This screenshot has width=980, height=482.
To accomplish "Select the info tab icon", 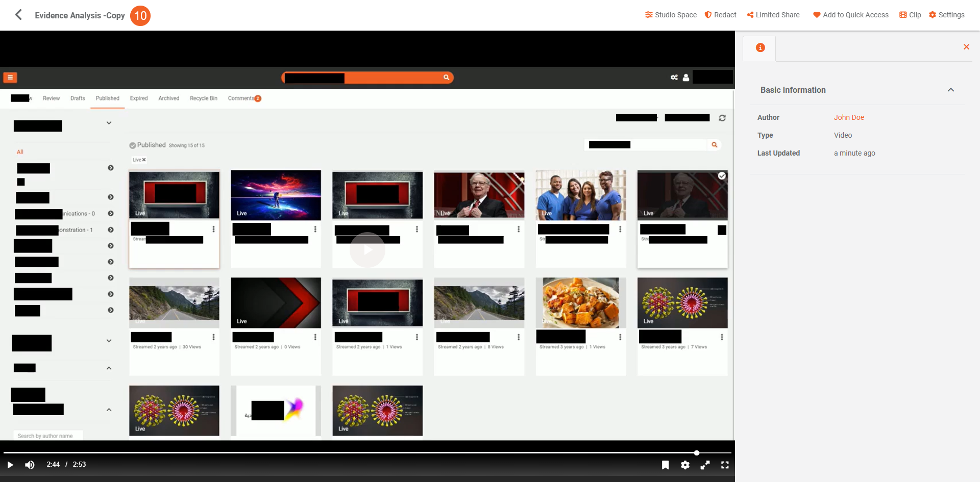I will coord(760,48).
